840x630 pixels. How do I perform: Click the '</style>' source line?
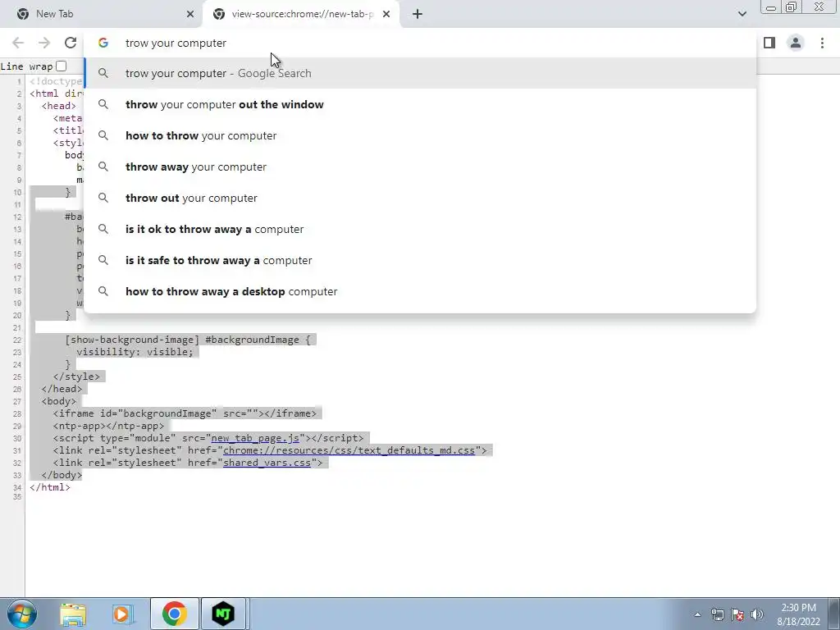click(76, 377)
